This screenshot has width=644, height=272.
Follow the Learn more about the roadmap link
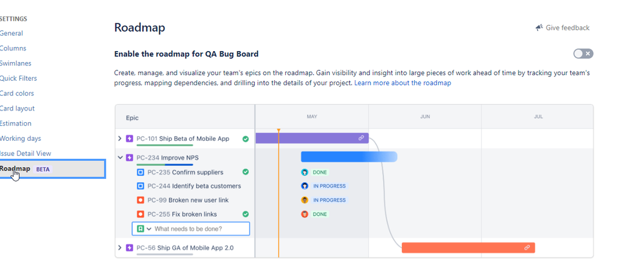(403, 83)
